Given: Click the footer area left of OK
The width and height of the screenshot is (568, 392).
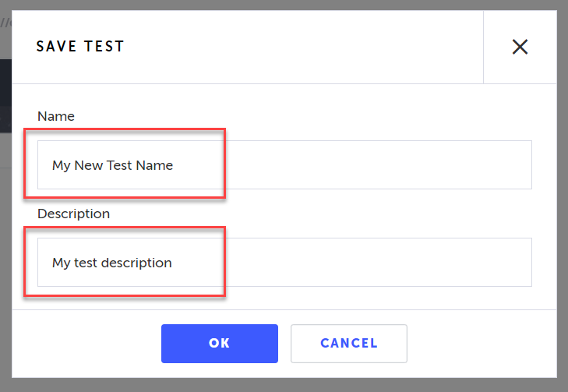Looking at the screenshot, I should [86, 344].
